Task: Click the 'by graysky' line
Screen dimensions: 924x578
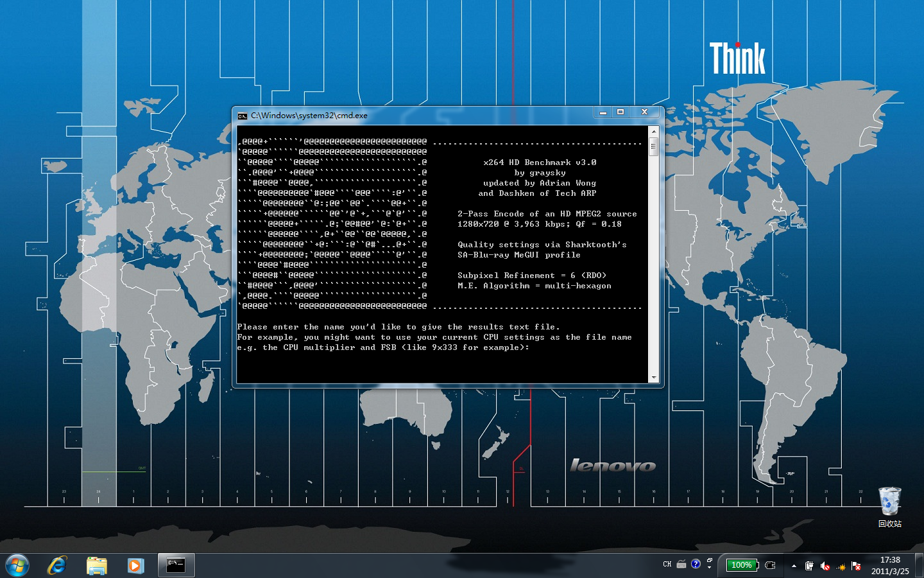Action: pos(540,173)
